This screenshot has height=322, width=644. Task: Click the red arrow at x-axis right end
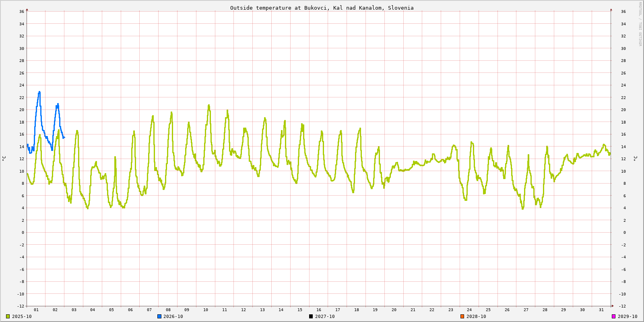click(613, 306)
